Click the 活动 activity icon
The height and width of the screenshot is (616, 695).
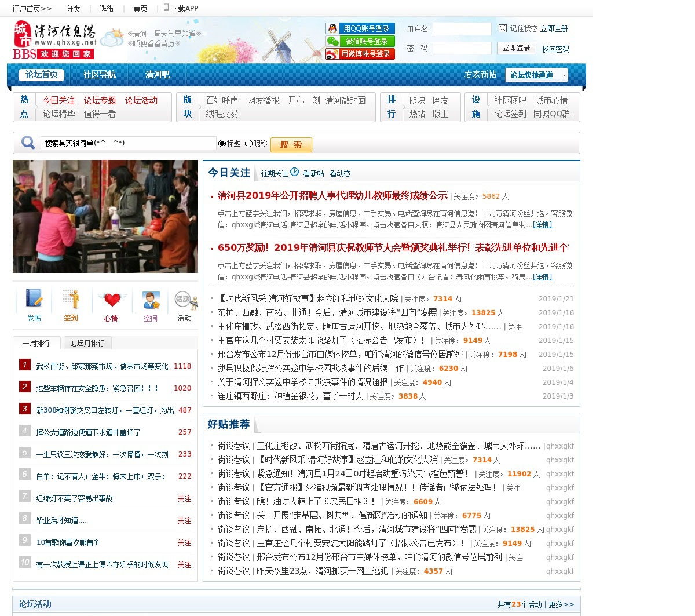click(184, 300)
